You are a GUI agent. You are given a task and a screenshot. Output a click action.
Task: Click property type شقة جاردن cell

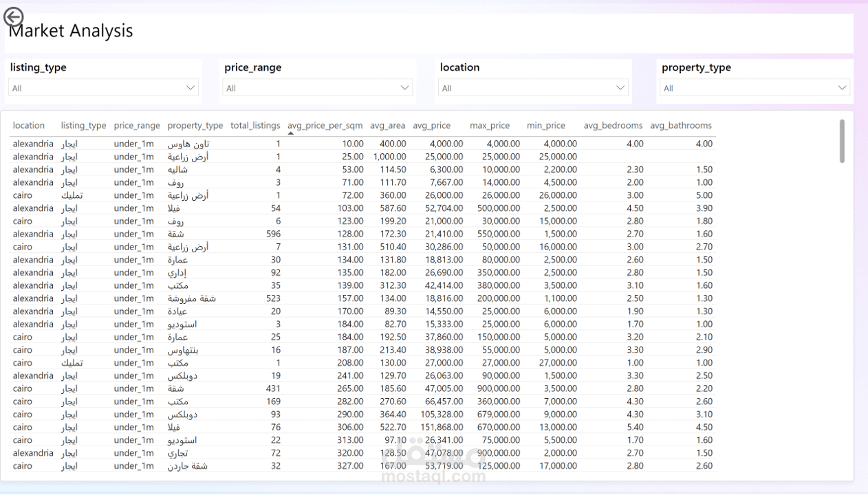click(x=188, y=466)
